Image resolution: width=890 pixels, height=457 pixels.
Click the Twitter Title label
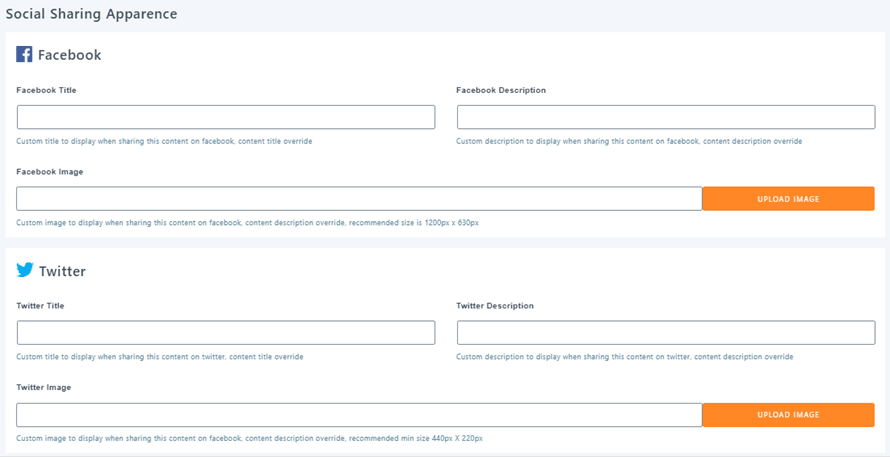pos(41,306)
